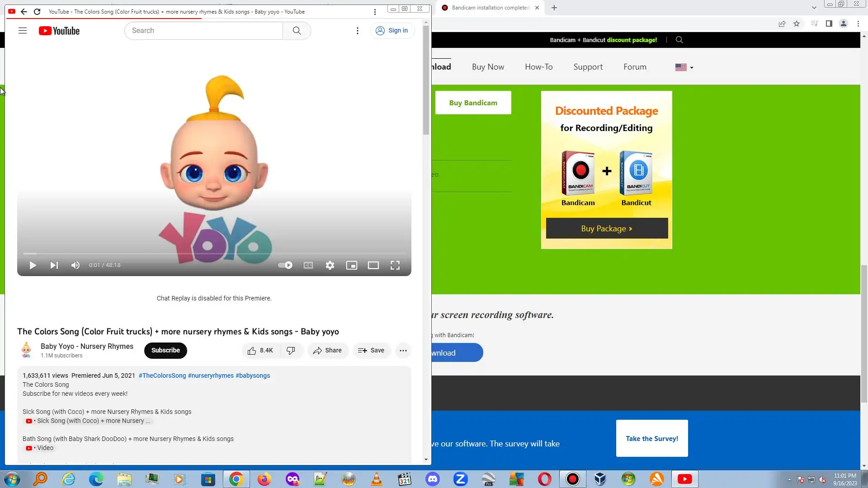This screenshot has height=488, width=868.
Task: Switch to miniplayer mode
Action: tap(352, 265)
